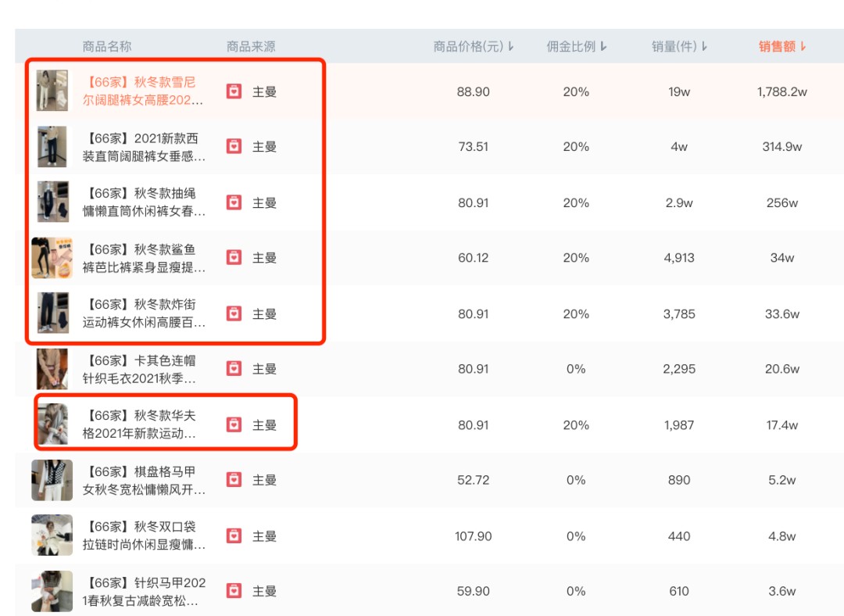Open thumbnail of 秋冬双口袋拉链 product

coord(52,535)
